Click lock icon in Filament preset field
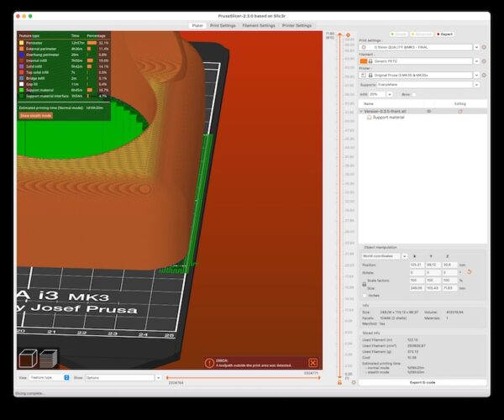504x420 pixels. point(370,61)
